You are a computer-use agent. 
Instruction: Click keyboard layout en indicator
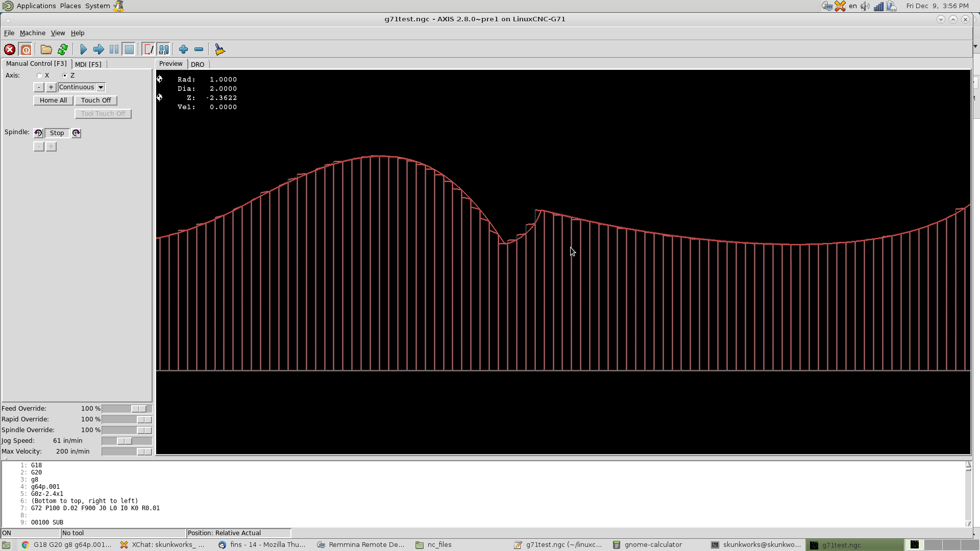click(853, 6)
